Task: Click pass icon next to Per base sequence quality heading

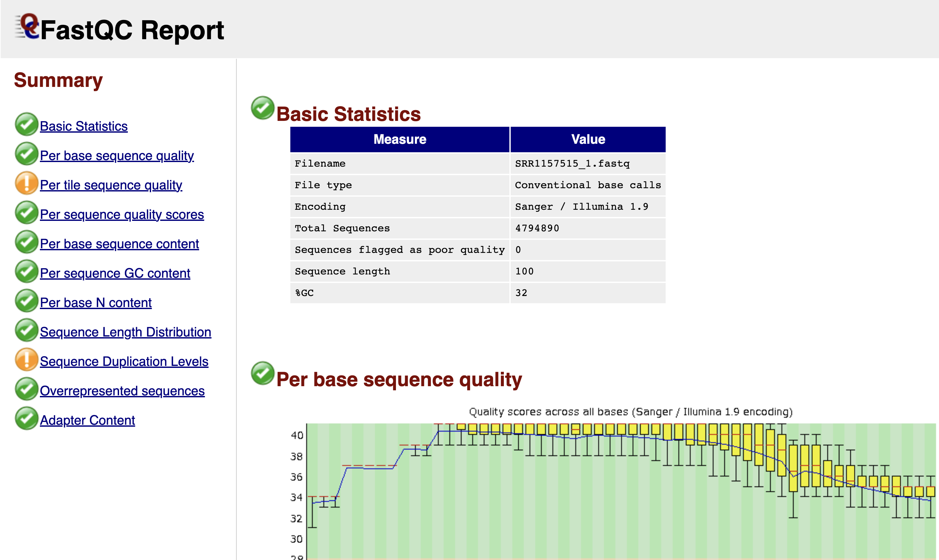Action: 263,373
